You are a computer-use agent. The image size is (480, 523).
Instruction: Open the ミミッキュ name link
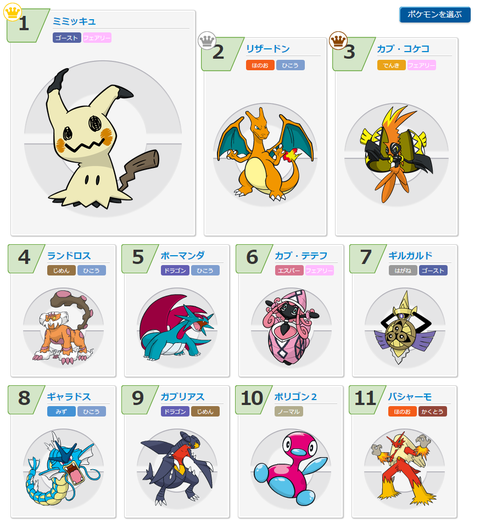tap(74, 21)
